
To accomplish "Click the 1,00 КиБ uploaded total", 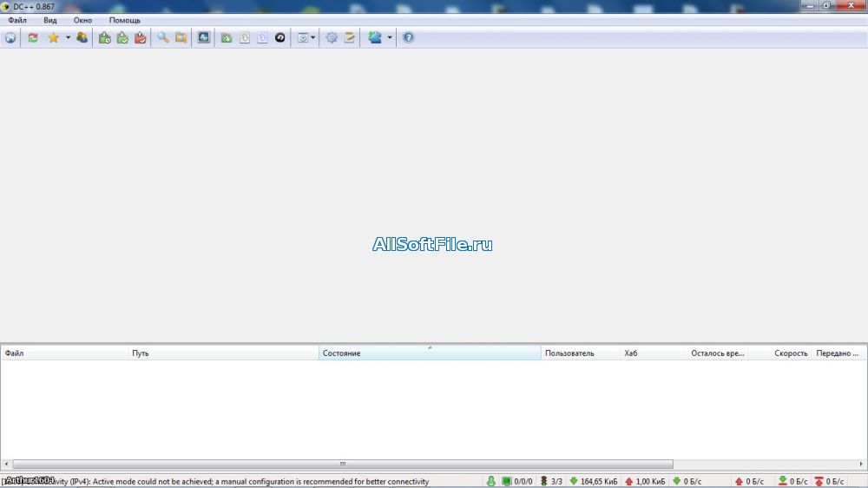I will pyautogui.click(x=645, y=481).
